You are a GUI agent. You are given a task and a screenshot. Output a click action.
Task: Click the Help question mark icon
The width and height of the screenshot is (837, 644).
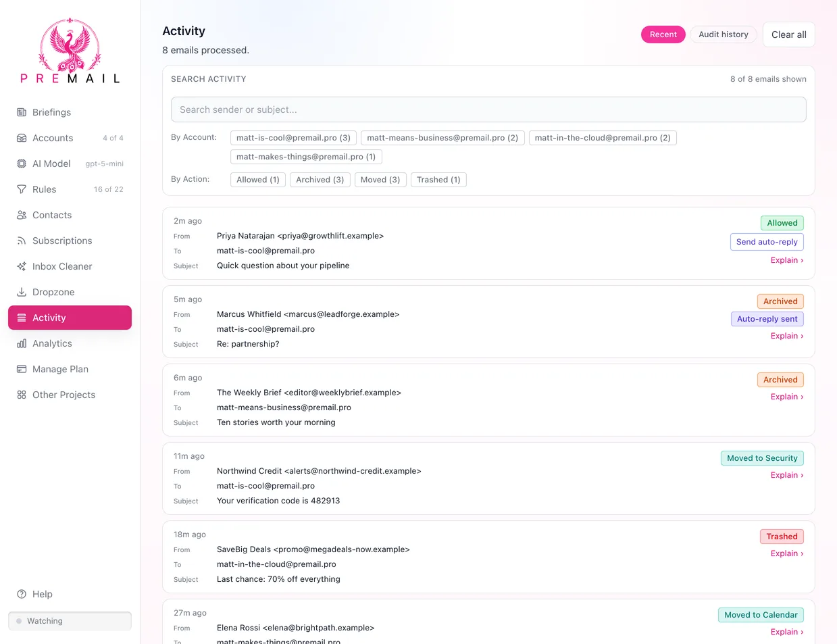[x=22, y=594]
